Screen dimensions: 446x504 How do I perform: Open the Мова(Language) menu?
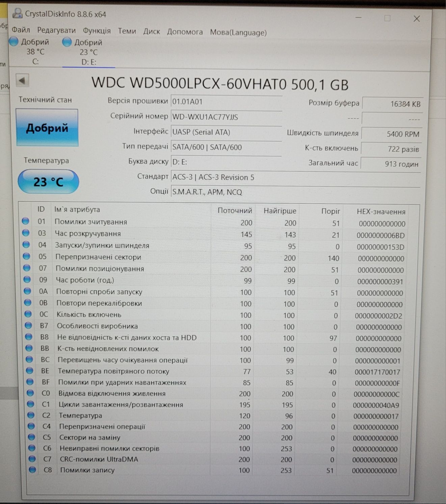(238, 33)
